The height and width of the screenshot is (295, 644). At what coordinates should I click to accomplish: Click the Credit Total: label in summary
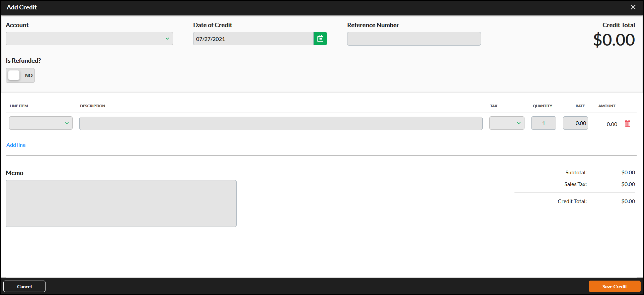[572, 201]
